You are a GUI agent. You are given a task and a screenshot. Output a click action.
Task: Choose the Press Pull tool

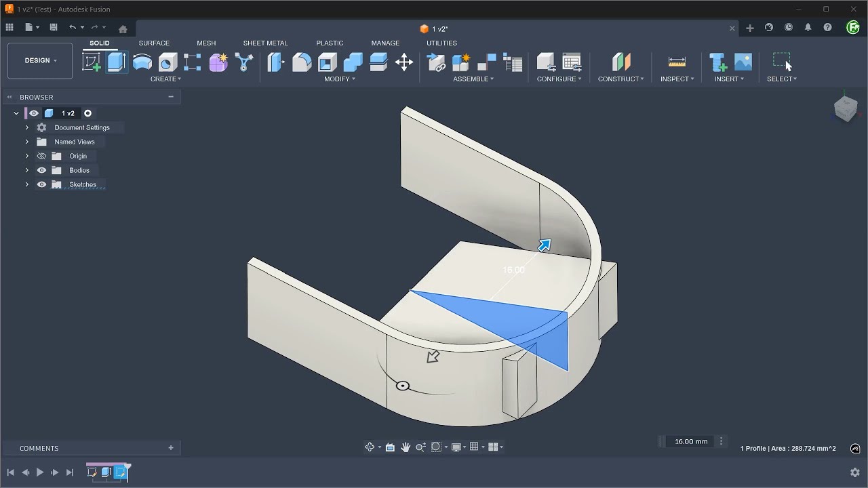point(276,62)
